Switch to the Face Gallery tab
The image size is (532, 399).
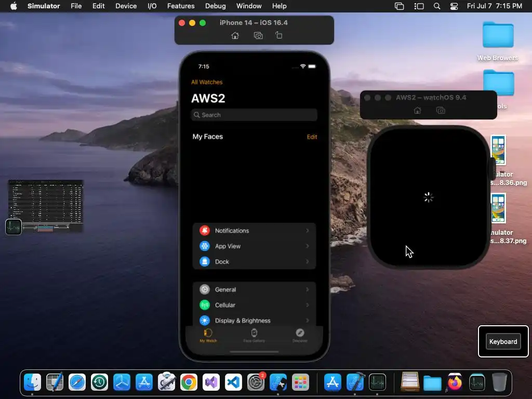[254, 336]
